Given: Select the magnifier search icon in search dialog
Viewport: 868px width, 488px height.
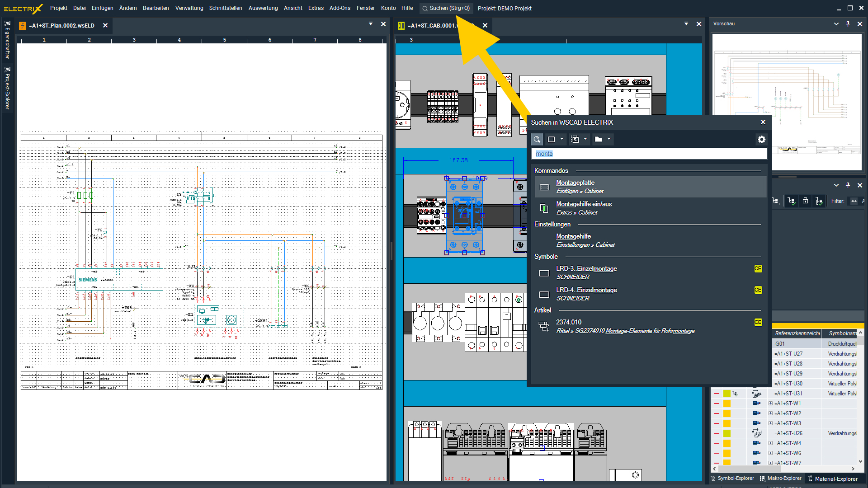Looking at the screenshot, I should (x=537, y=139).
